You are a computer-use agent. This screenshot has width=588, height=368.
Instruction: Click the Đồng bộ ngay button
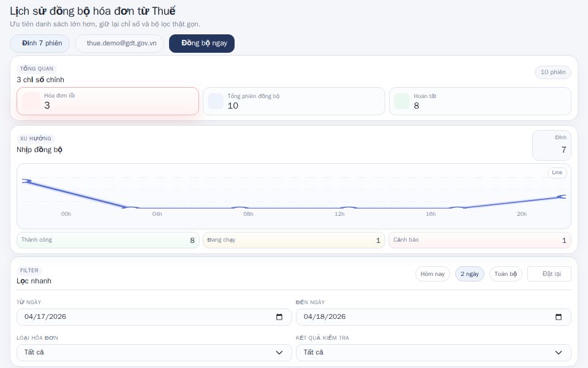(202, 44)
